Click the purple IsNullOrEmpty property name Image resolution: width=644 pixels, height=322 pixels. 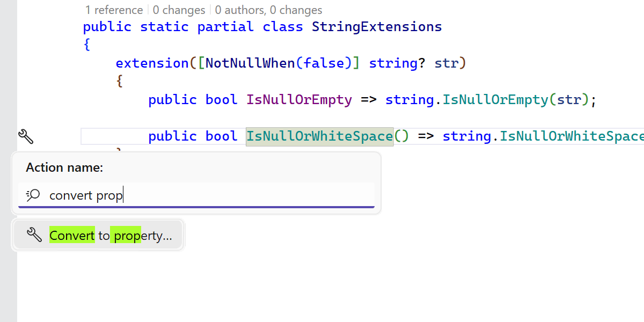click(299, 100)
